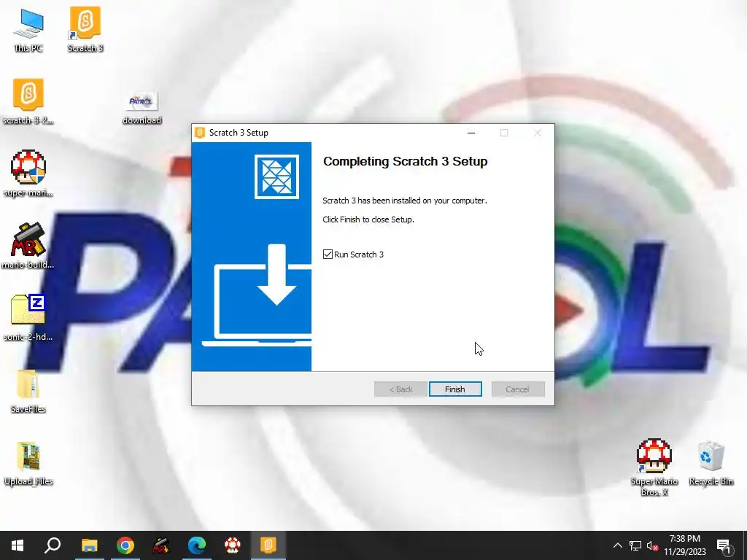Screen dimensions: 747x560
Task: Open the Scratch 3 desktop shortcut
Action: (85, 29)
